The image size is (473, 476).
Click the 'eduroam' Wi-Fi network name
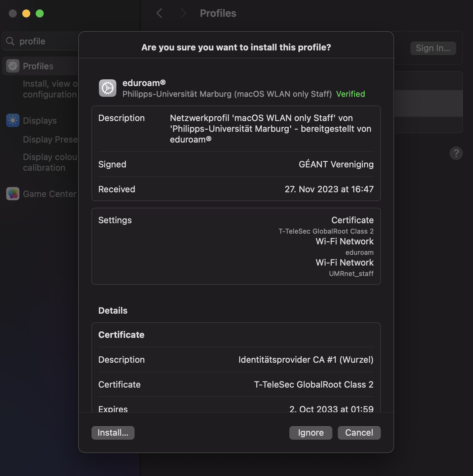click(359, 252)
